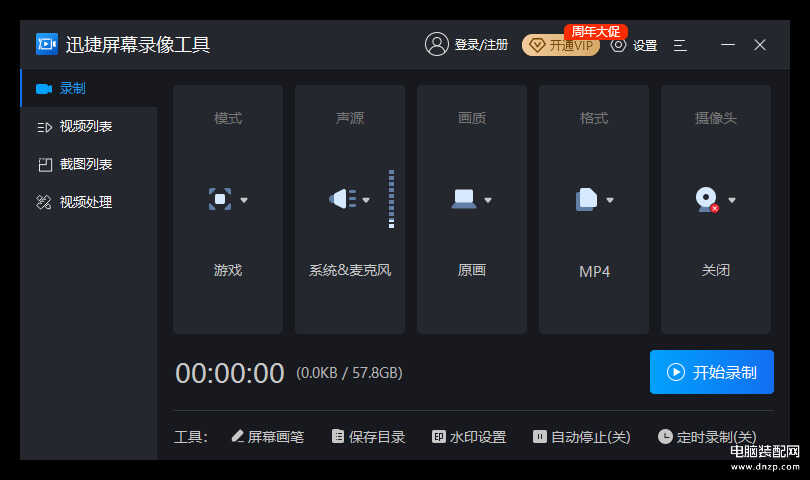810x480 pixels.
Task: Switch to the 录制 tab
Action: click(x=89, y=88)
